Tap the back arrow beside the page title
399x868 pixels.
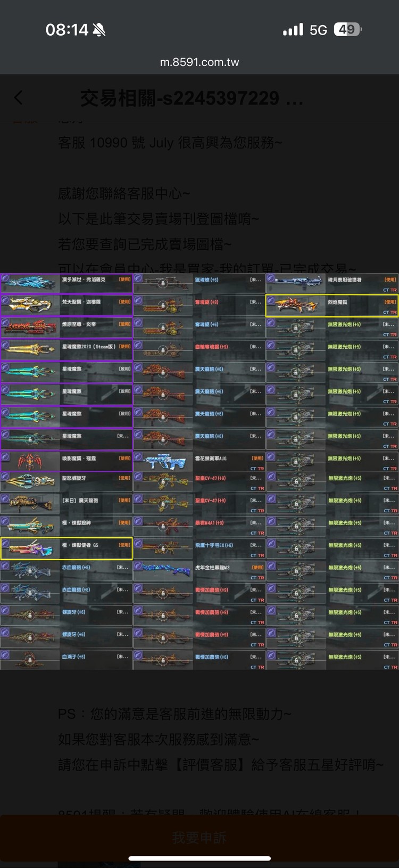pyautogui.click(x=19, y=97)
